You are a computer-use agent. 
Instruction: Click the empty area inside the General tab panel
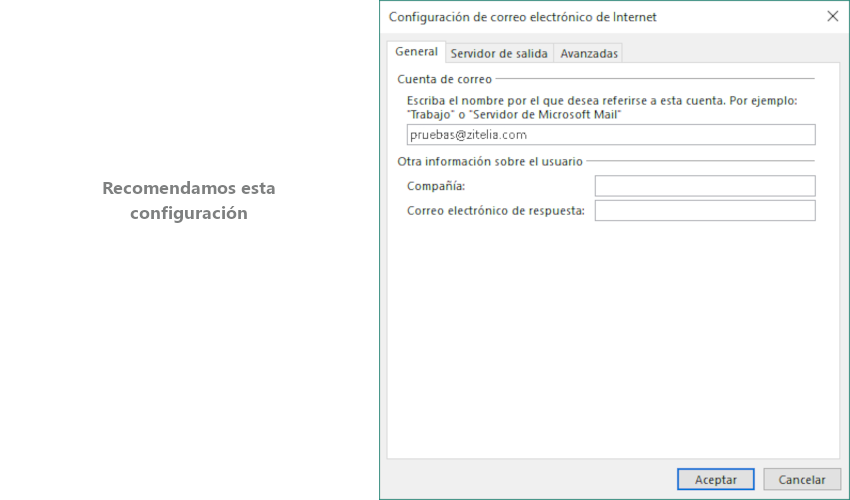click(x=612, y=340)
